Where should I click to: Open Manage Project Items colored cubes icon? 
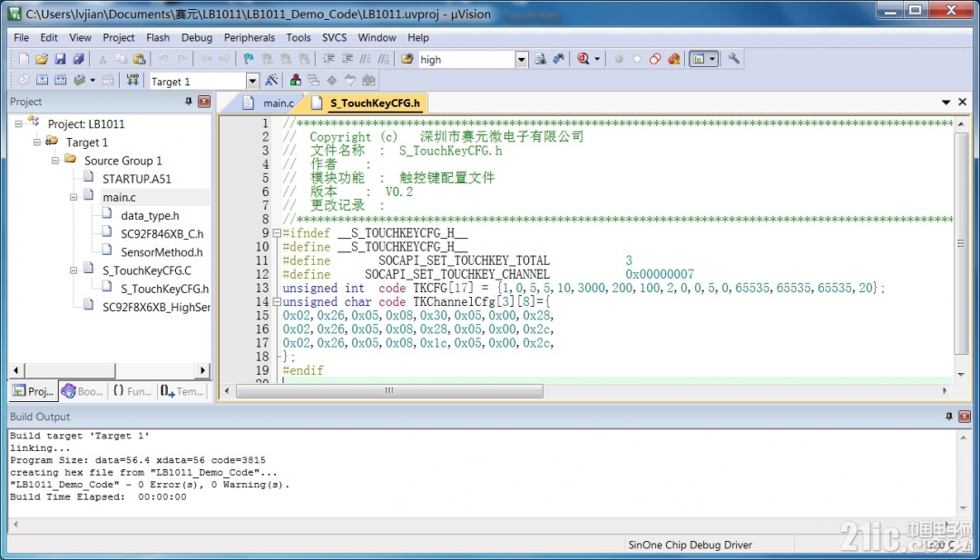click(x=296, y=80)
